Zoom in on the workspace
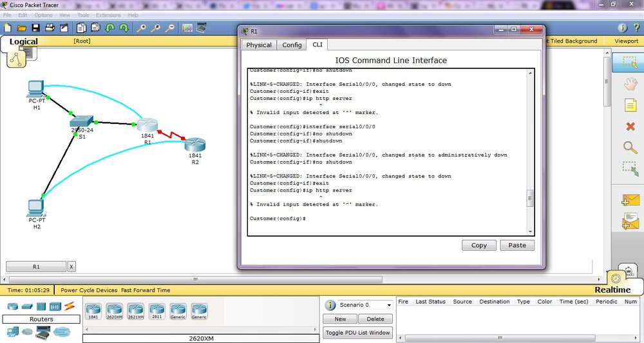The height and width of the screenshot is (343, 644). 141,28
